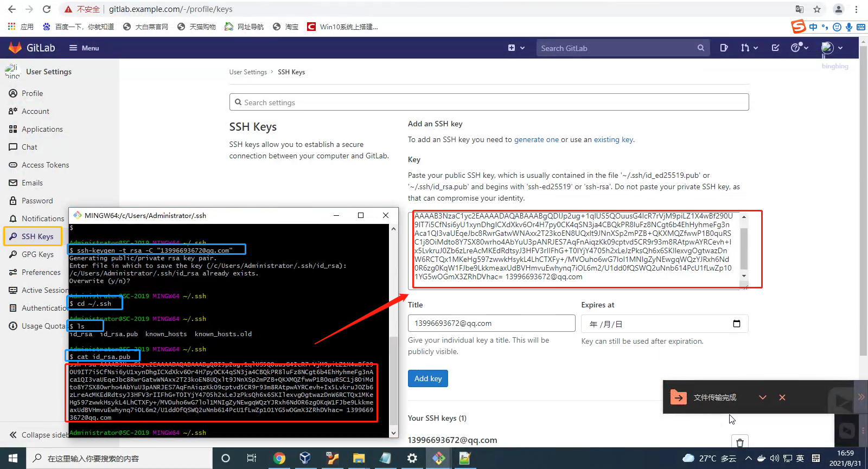Expand the Help question-mark menu
868x469 pixels.
coord(800,48)
